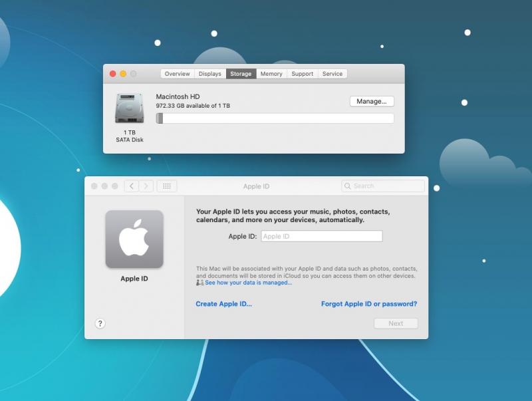The height and width of the screenshot is (401, 532).
Task: Click the Apple ID window title
Action: click(x=256, y=186)
